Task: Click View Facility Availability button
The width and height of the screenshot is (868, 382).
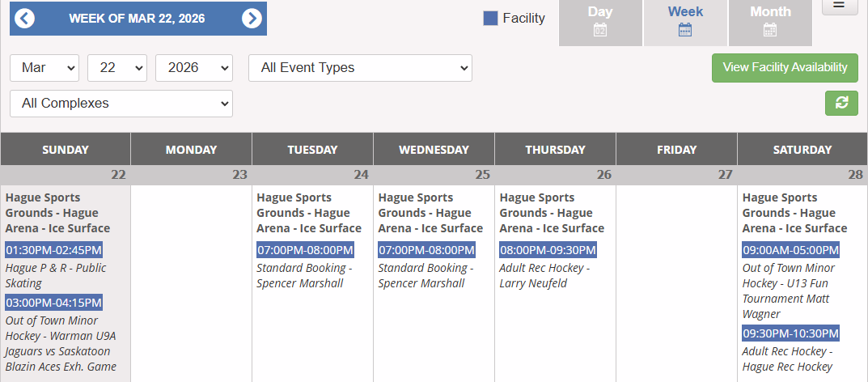Action: click(785, 68)
